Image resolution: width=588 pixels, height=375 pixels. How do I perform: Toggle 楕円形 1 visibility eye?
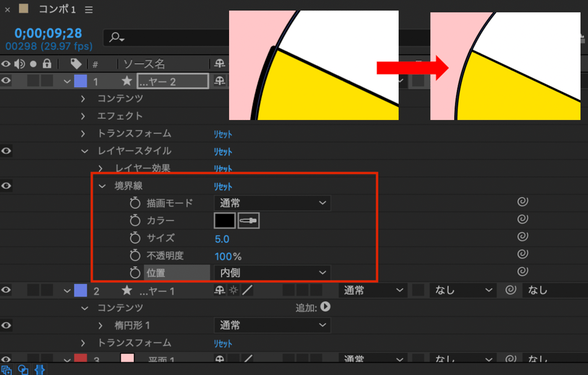6,325
